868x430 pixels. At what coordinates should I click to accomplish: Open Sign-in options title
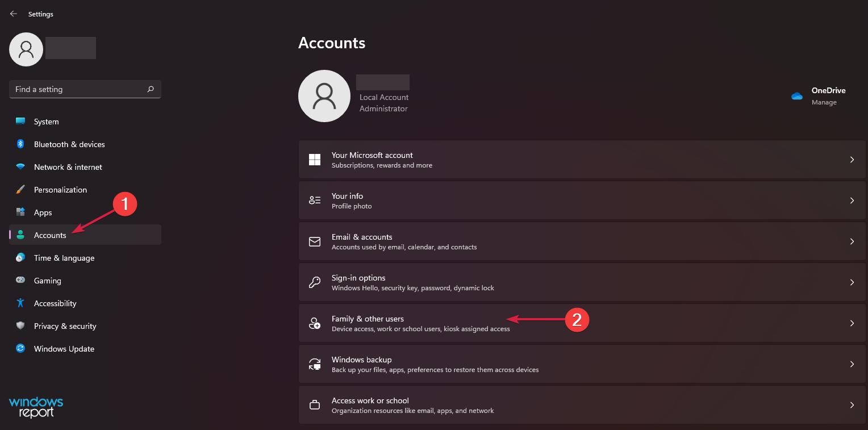(x=358, y=278)
